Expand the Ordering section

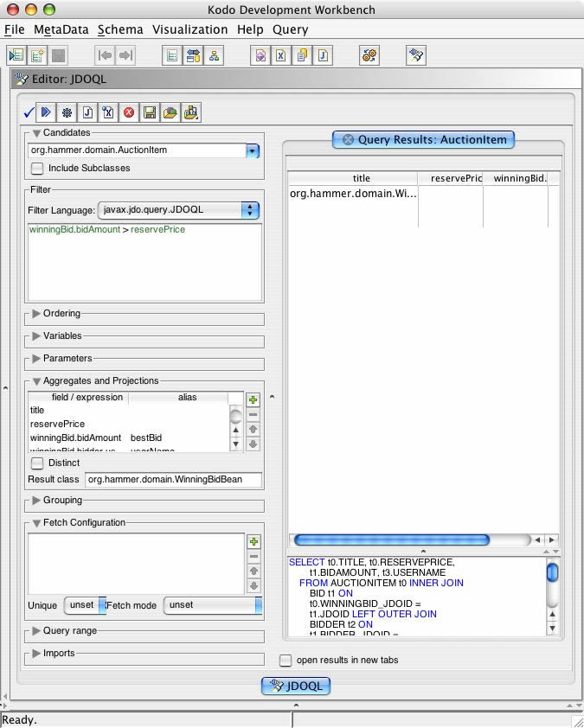[x=36, y=314]
